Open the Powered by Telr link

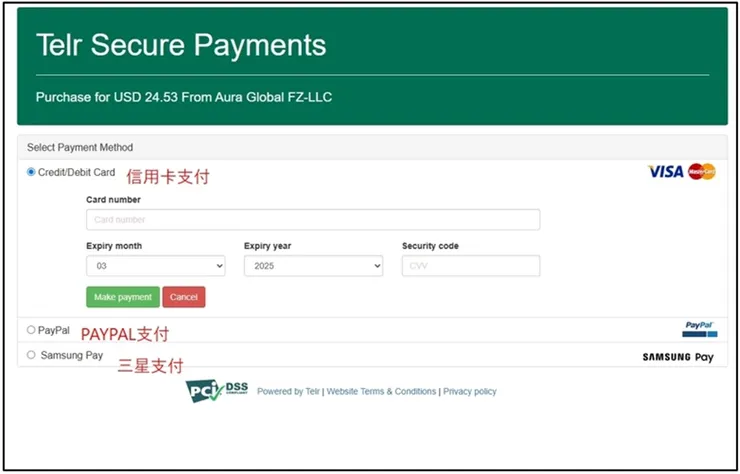pos(288,391)
